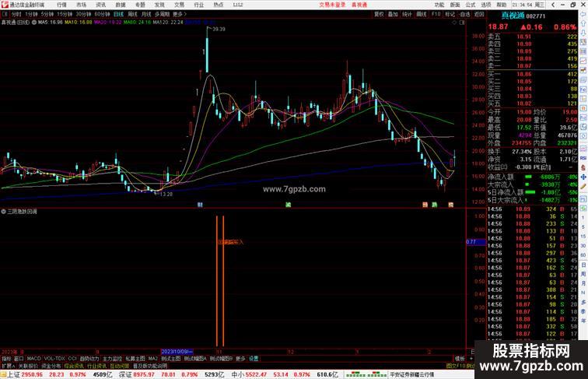Select the 趋势动力 indicator tab
588x379 pixels.
click(89, 359)
